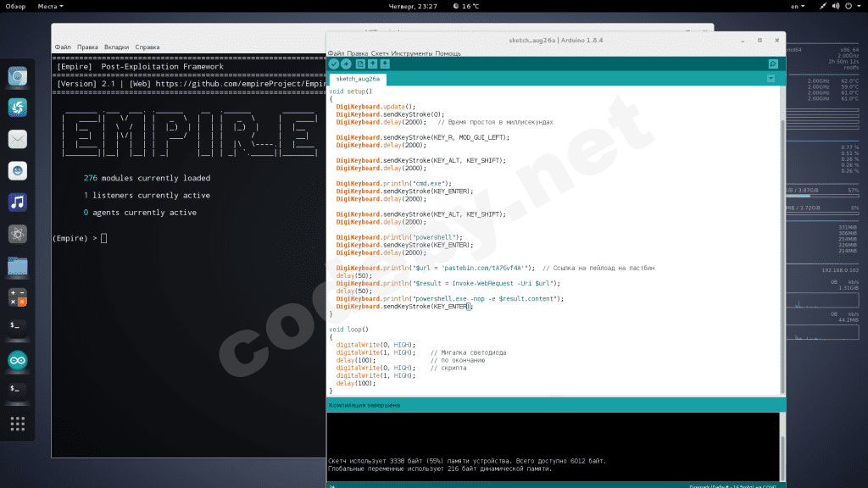The image size is (868, 488).
Task: Click the Обзор activities button
Action: click(16, 6)
